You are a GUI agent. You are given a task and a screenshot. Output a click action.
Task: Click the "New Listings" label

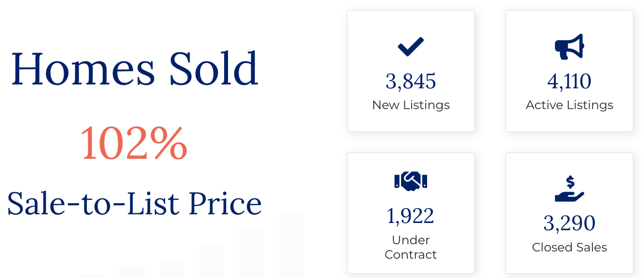coord(411,105)
